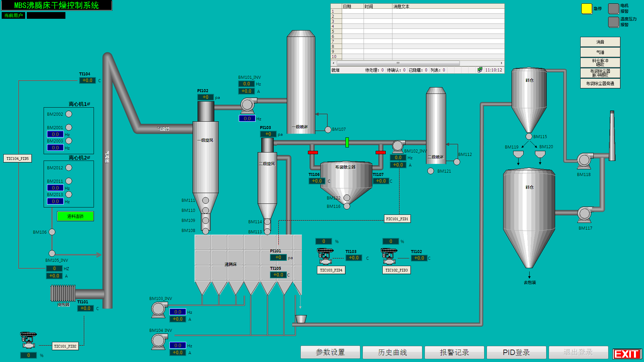The height and width of the screenshot is (362, 644).
Task: Click the network status icon in message bar
Action: pyautogui.click(x=480, y=70)
